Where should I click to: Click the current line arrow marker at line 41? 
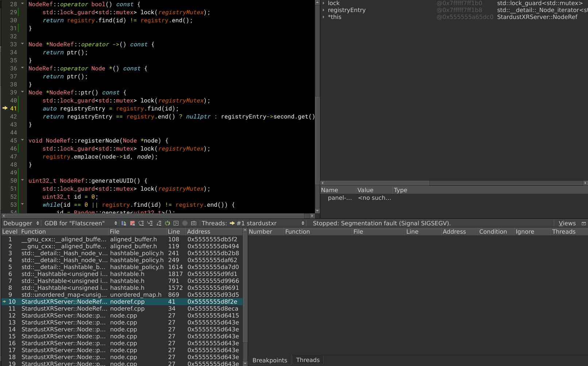tap(5, 108)
